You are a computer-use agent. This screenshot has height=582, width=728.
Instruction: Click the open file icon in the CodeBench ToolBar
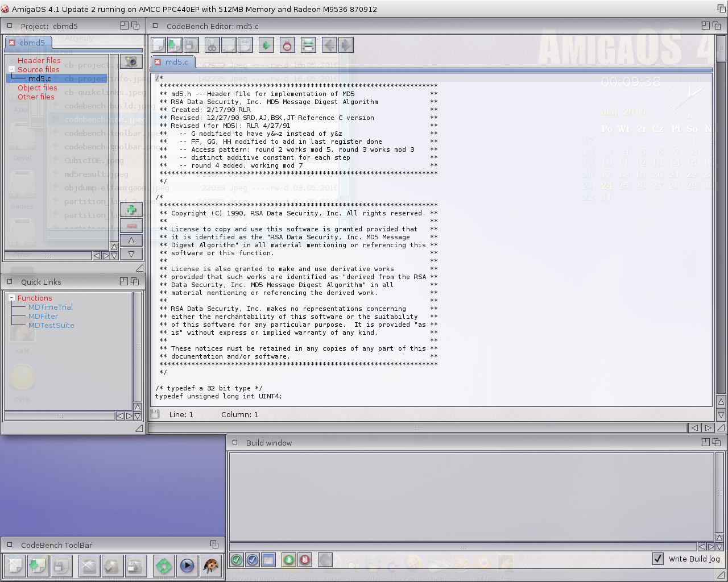click(38, 566)
